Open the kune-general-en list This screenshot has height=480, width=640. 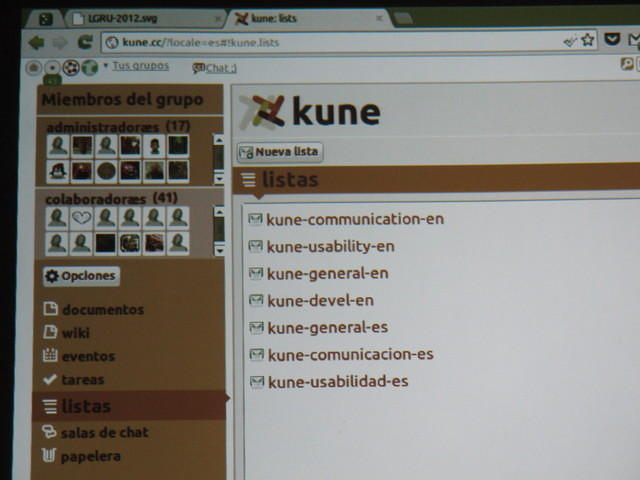328,273
